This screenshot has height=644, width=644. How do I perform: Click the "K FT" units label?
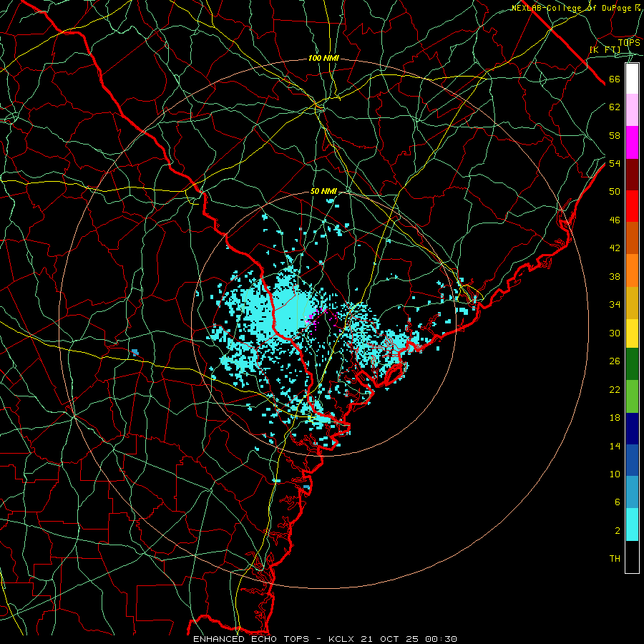[x=605, y=49]
